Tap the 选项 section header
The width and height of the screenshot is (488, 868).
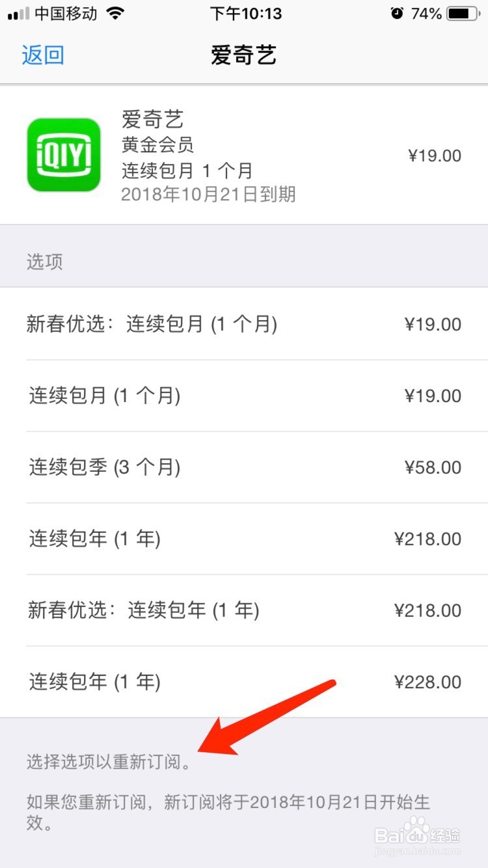coord(44,262)
